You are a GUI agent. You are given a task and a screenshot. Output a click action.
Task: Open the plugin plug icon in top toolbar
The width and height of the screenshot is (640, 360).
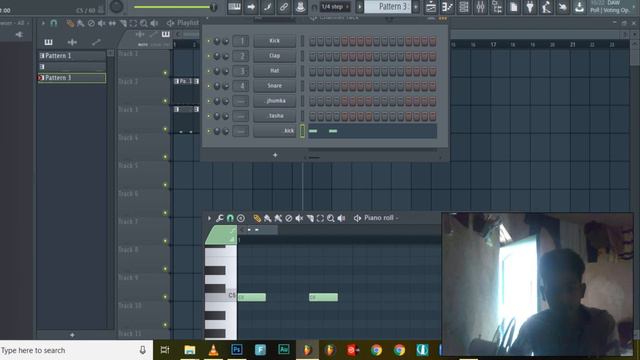(x=530, y=7)
